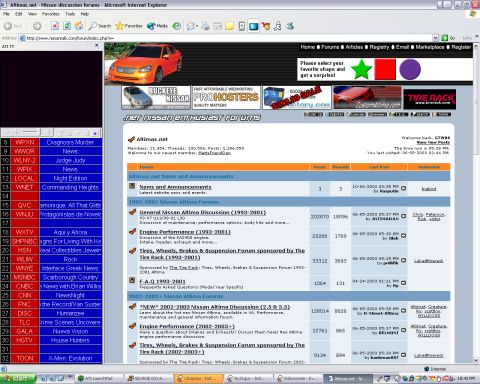480x384 pixels.
Task: Open Engine Performance (1993-2001) forum
Action: 185,232
